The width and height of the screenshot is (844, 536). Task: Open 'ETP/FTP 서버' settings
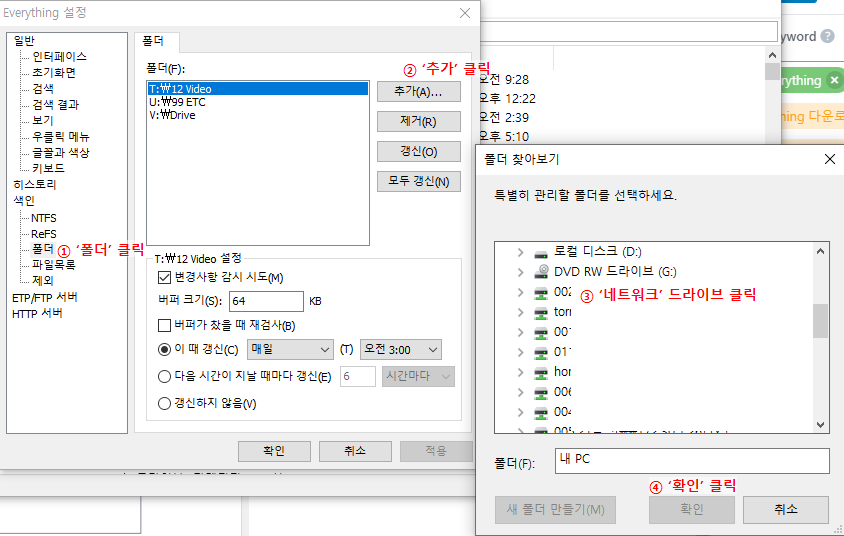45,298
